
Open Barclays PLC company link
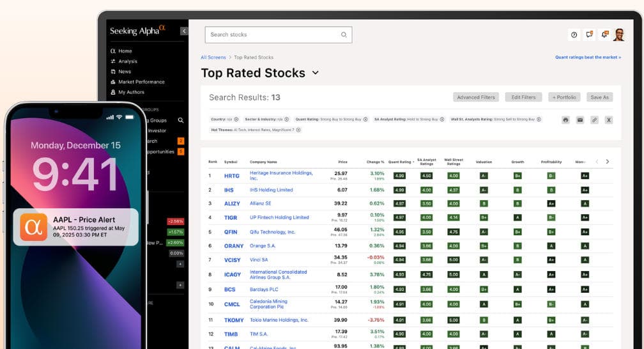(x=264, y=290)
